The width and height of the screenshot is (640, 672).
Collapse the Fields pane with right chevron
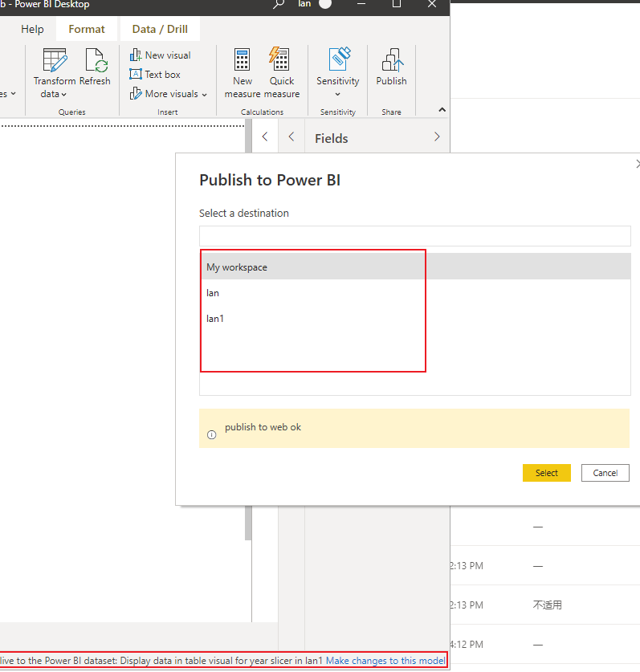(x=437, y=136)
